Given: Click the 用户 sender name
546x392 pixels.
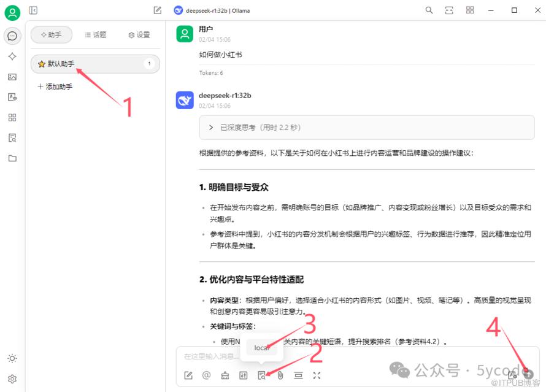Looking at the screenshot, I should click(206, 29).
